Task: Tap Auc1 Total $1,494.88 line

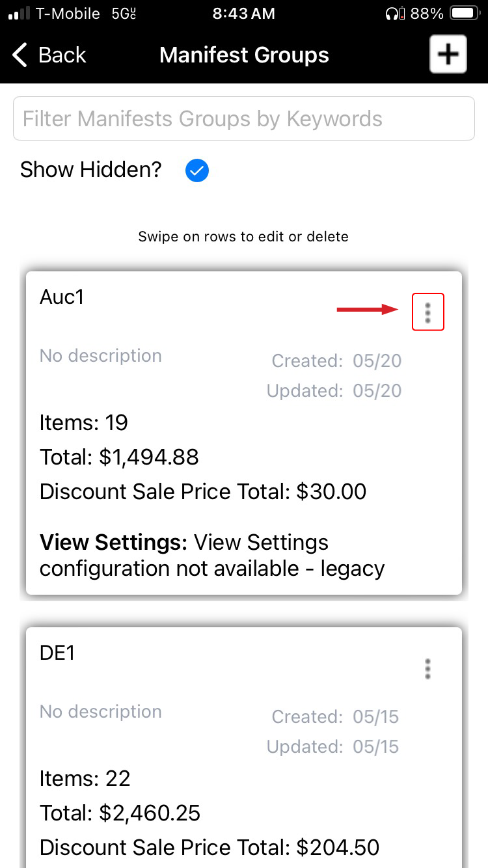Action: tap(119, 457)
